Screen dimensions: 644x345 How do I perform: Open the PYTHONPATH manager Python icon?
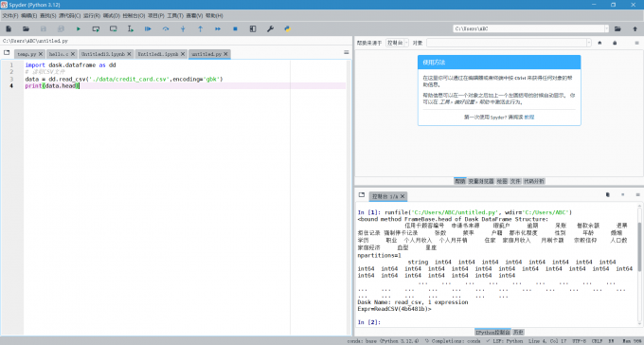(287, 28)
